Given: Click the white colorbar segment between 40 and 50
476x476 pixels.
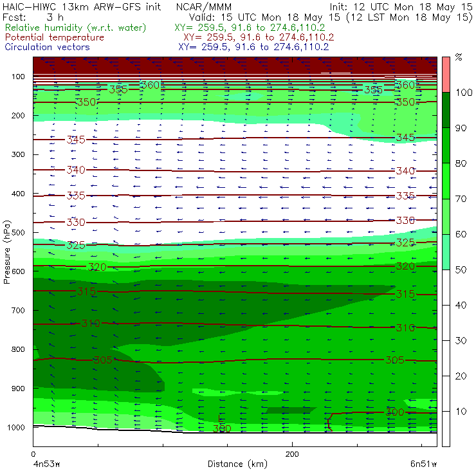Looking at the screenshot, I should 446,288.
